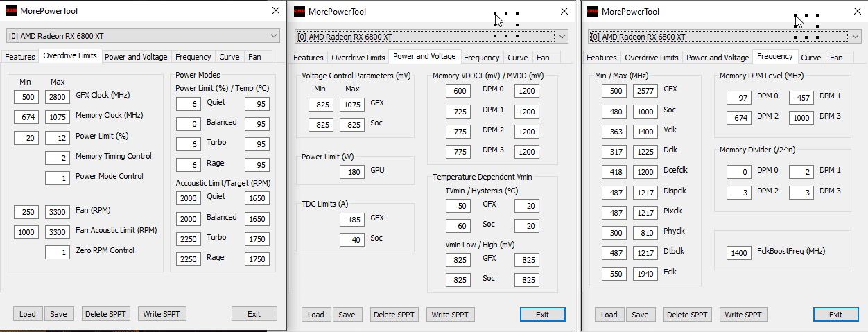Click Memory Clock max field 1075
868x332 pixels.
point(58,117)
